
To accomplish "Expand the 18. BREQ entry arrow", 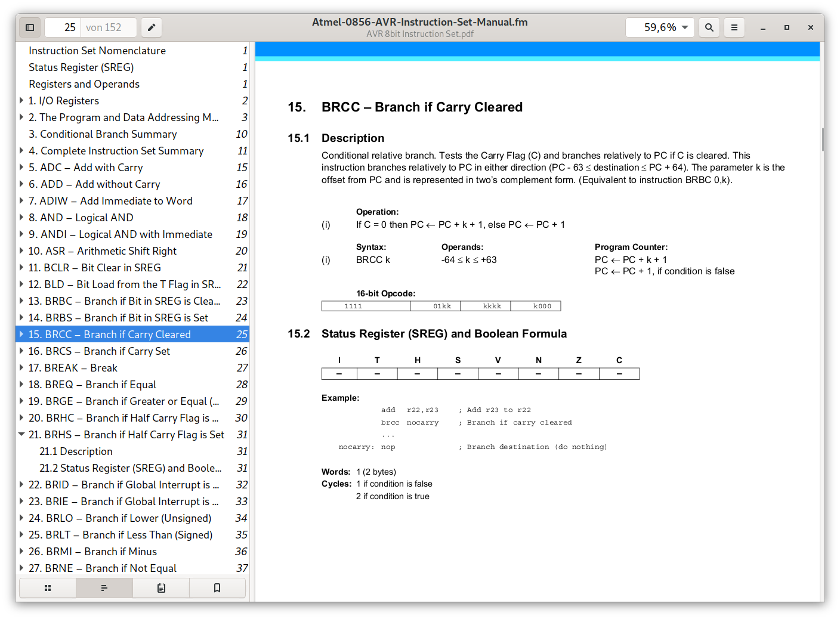I will click(x=22, y=384).
